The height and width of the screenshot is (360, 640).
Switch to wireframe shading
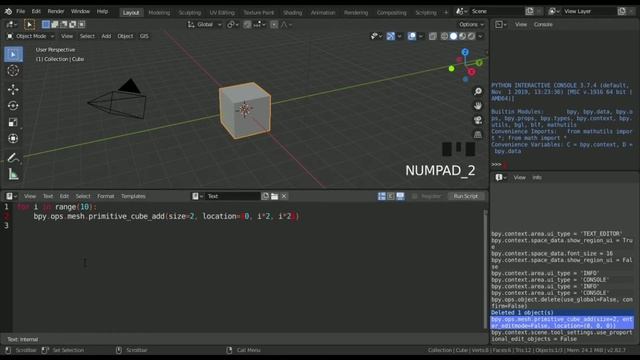(444, 36)
